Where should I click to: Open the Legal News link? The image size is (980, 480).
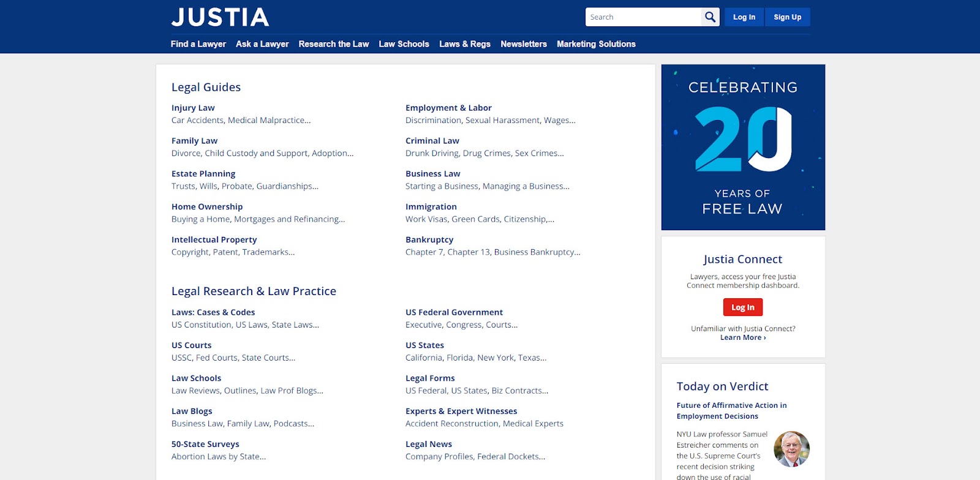[x=429, y=444]
